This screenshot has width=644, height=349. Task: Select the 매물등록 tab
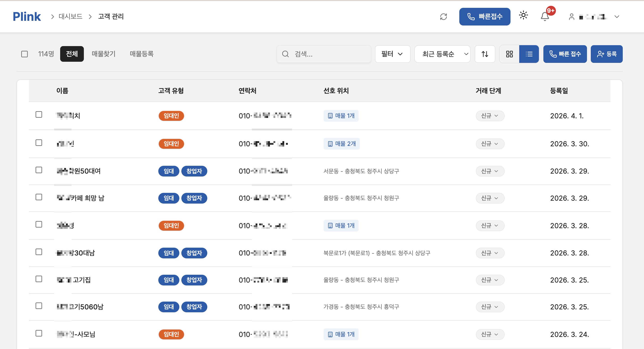coord(142,54)
